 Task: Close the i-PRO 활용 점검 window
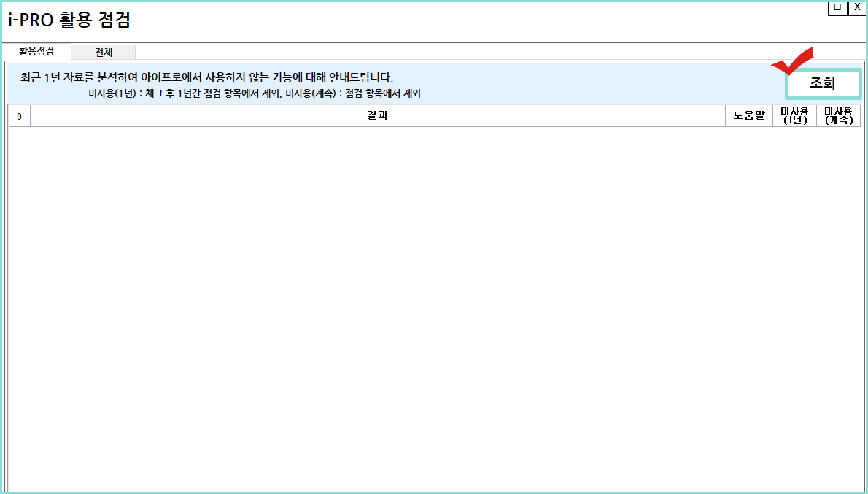click(858, 8)
